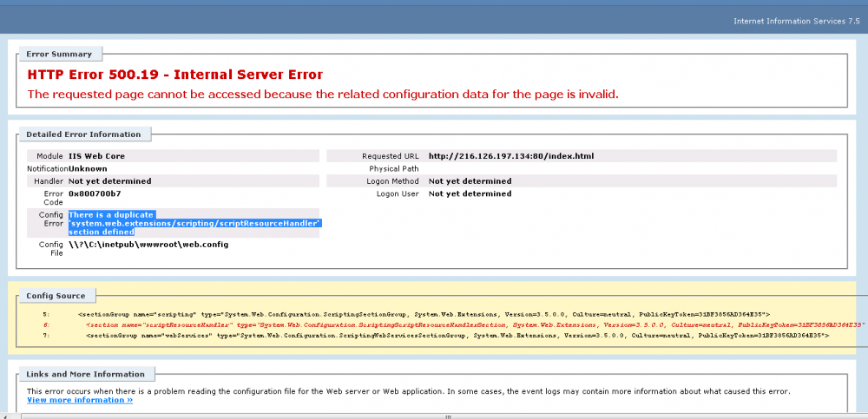This screenshot has height=419, width=868.
Task: Open the View more information link
Action: click(x=80, y=400)
